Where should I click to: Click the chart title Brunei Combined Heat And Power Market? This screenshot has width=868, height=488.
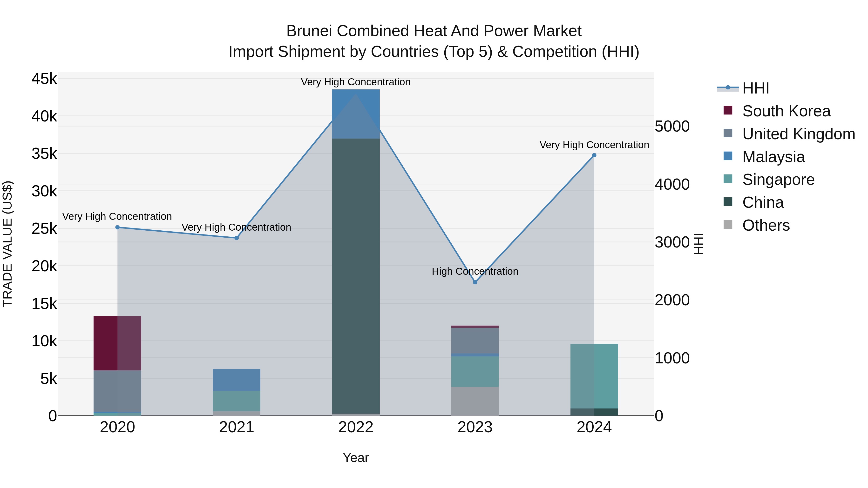pos(434,31)
